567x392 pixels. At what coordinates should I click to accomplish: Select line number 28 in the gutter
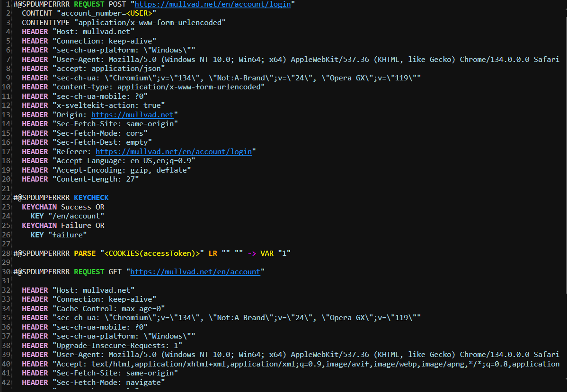(6, 253)
